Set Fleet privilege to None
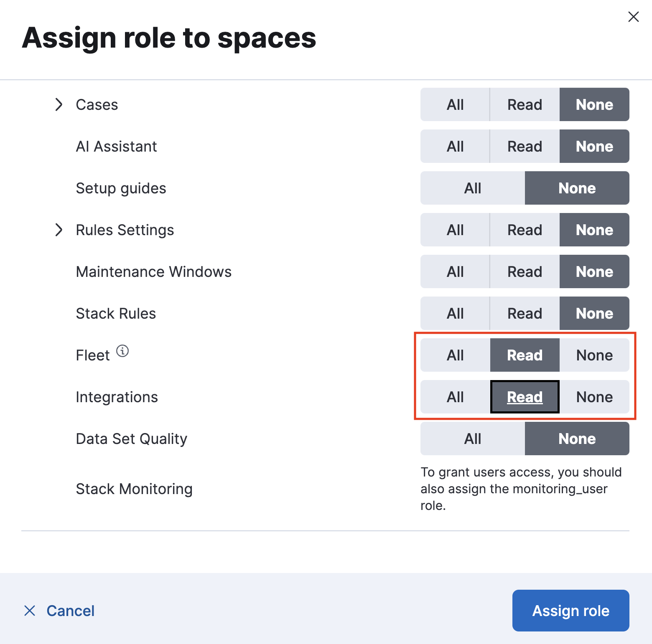The image size is (652, 644). point(594,355)
